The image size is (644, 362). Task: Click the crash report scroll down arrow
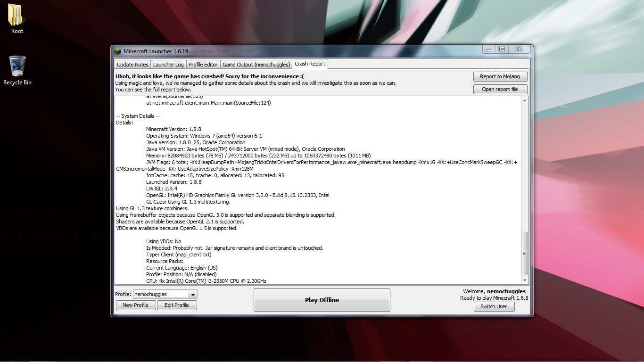525,280
